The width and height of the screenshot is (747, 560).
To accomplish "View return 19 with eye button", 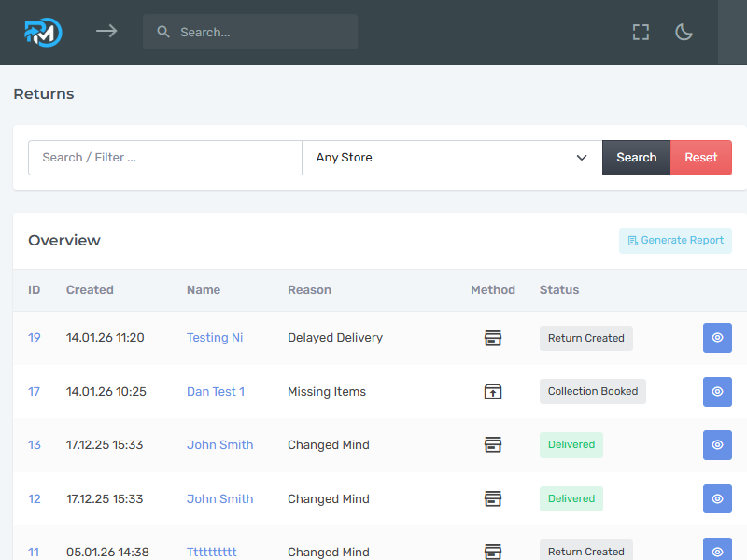I will 717,338.
